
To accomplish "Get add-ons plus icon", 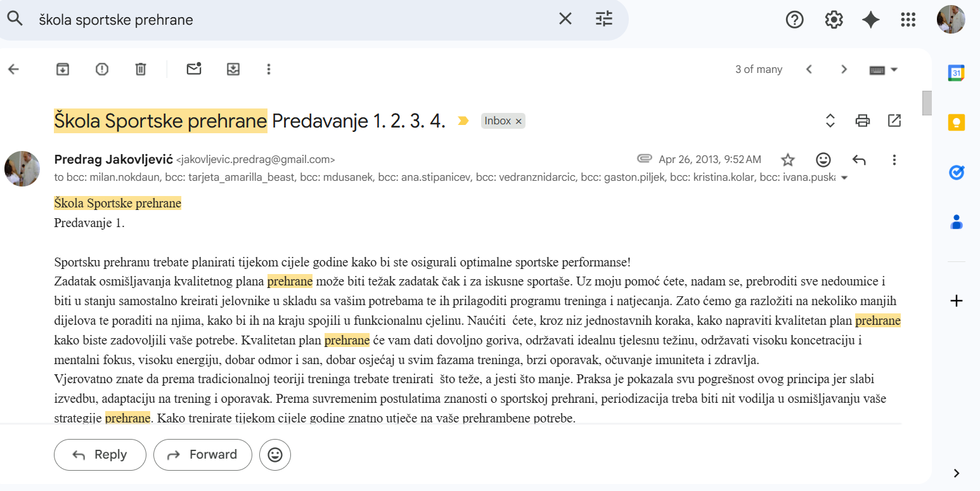I will 957,301.
